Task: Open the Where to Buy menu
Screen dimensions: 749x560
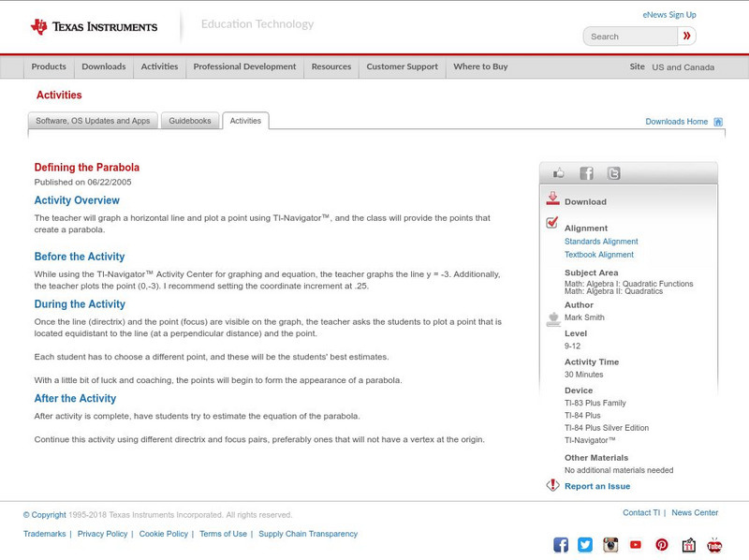Action: [x=480, y=66]
